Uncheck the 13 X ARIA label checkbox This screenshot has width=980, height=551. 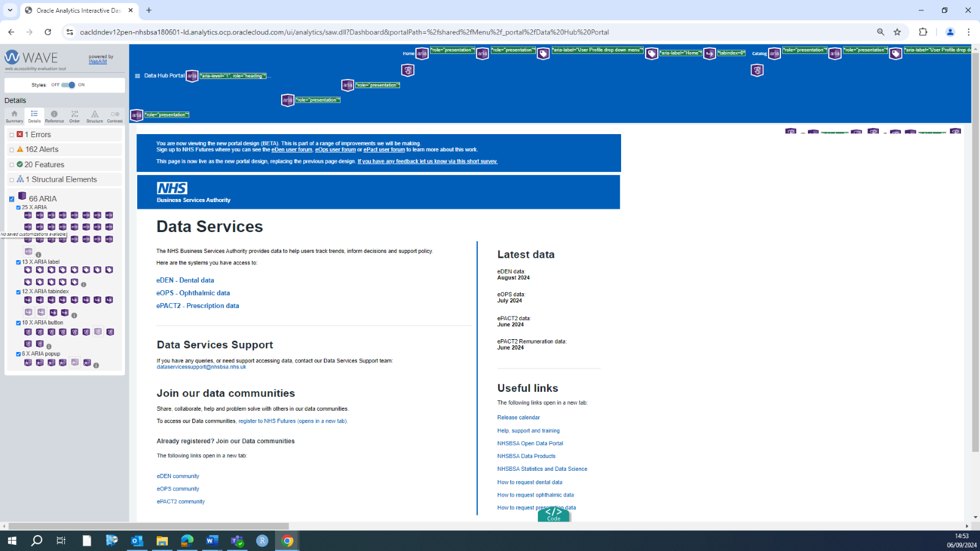pos(18,262)
